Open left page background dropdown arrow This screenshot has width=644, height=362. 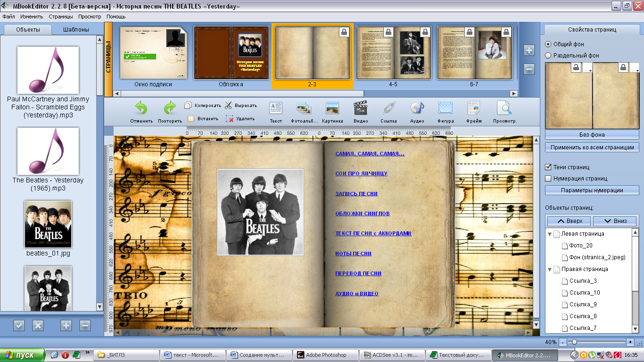click(x=587, y=67)
